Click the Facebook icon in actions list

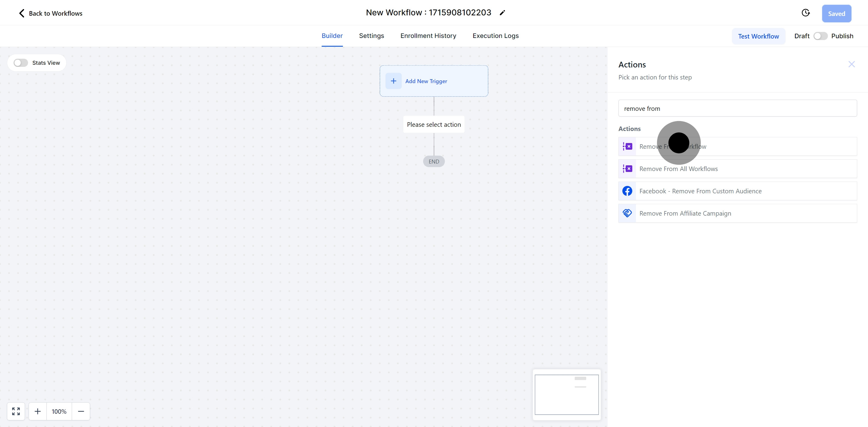point(627,191)
